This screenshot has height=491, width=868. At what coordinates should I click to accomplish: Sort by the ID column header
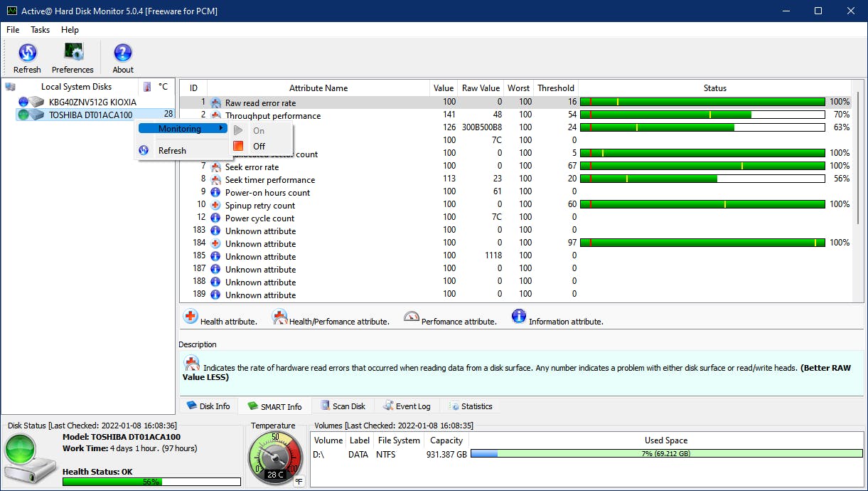coord(193,88)
